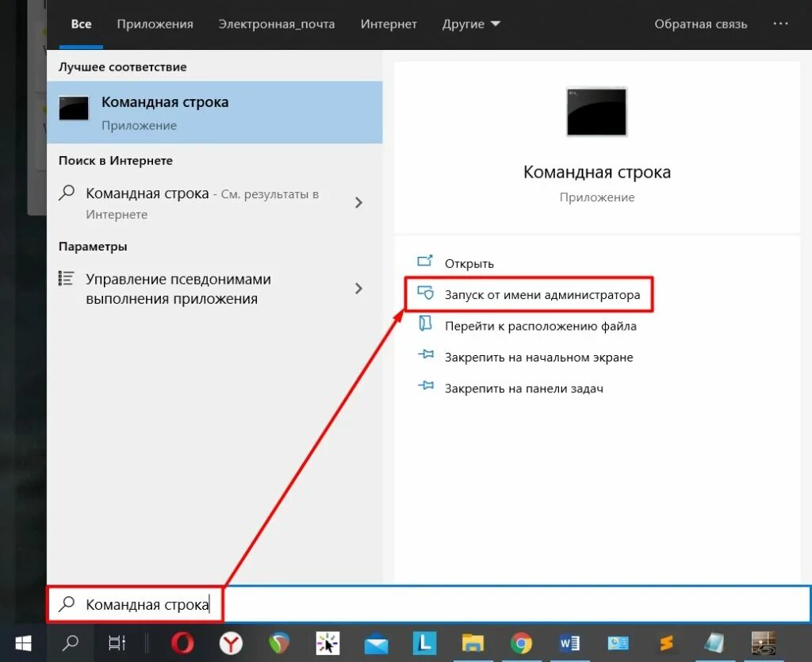Open the contact card app on taskbar
The width and height of the screenshot is (812, 662).
pyautogui.click(x=618, y=643)
